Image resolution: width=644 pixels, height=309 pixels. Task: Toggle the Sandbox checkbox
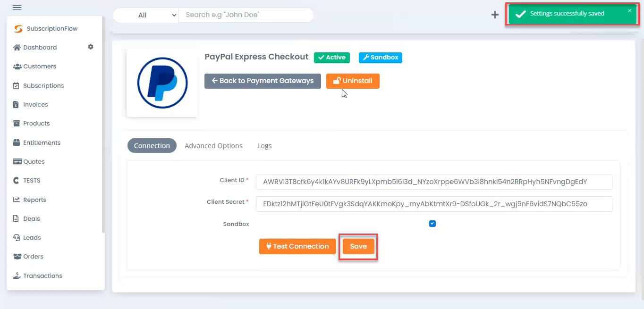click(x=432, y=224)
